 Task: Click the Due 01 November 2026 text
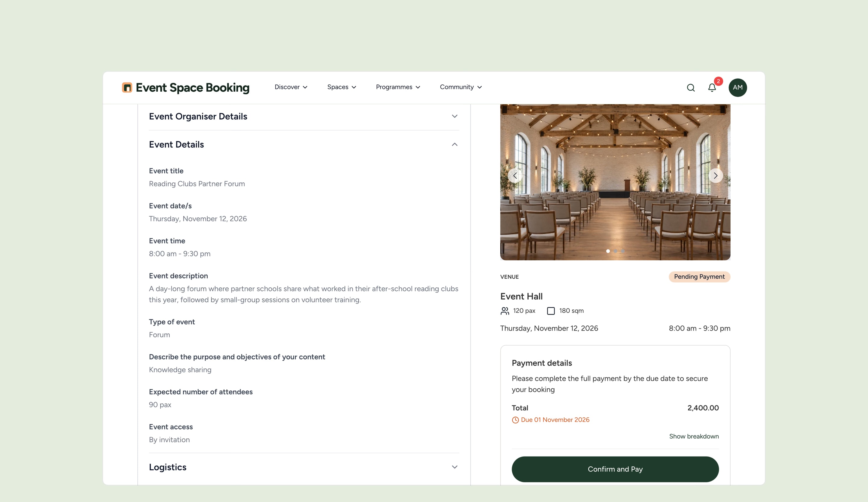(555, 420)
